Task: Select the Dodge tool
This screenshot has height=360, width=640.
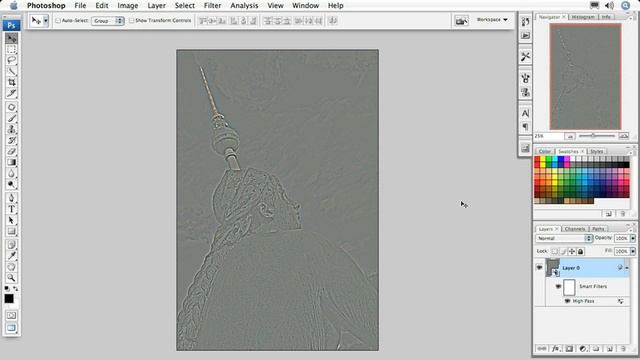Action: pyautogui.click(x=11, y=184)
